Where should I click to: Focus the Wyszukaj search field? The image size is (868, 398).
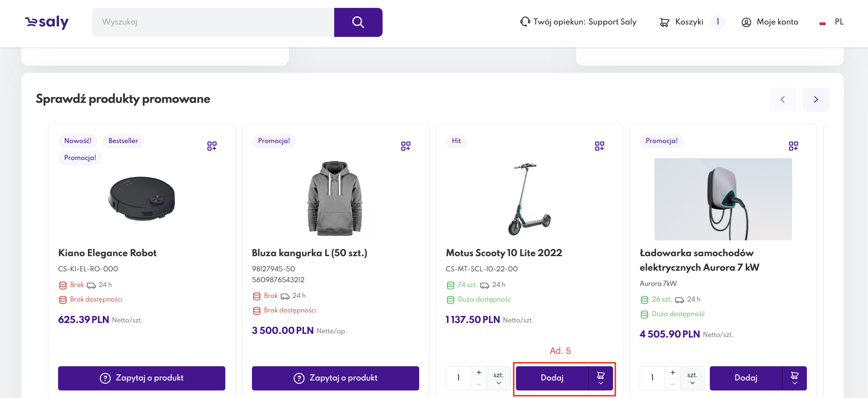click(x=213, y=22)
